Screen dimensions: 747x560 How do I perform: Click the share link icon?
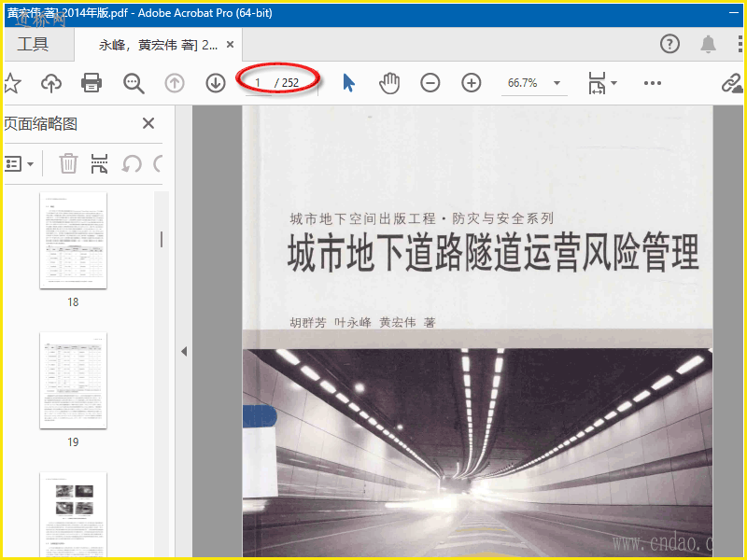732,83
